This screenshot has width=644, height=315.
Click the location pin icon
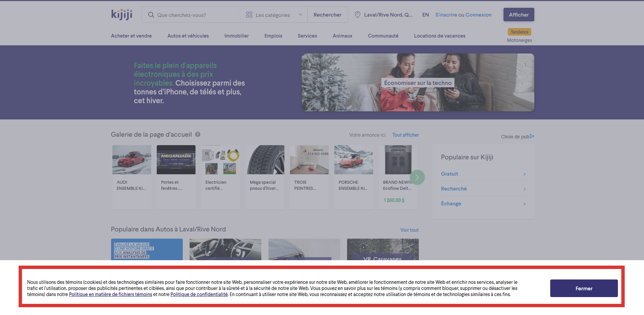[358, 15]
